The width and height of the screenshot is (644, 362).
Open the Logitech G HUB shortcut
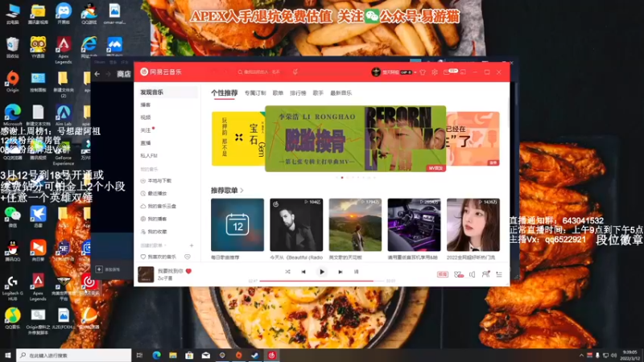click(x=13, y=287)
